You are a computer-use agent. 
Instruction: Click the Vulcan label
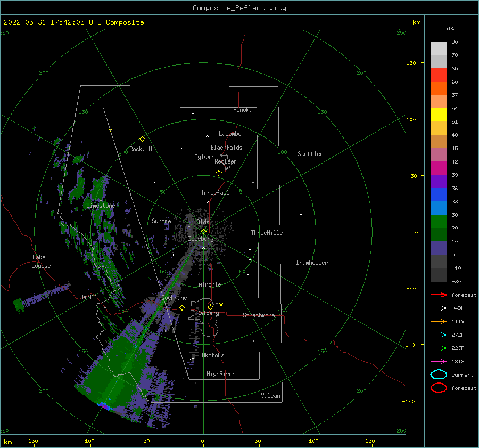point(271,396)
